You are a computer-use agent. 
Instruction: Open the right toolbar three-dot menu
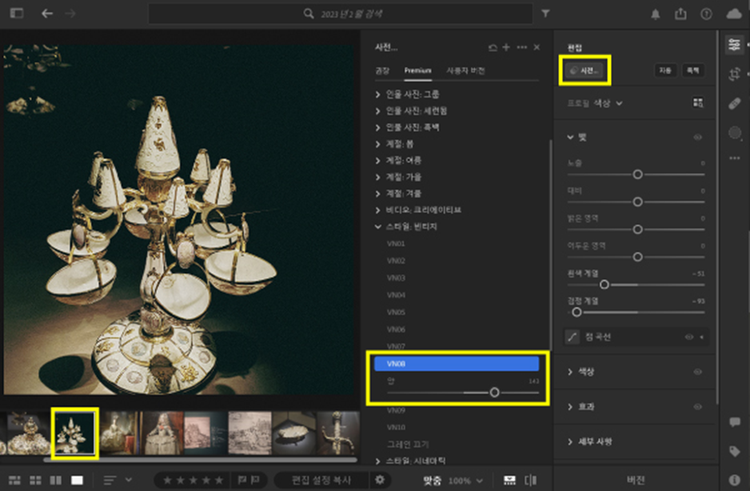(x=734, y=158)
